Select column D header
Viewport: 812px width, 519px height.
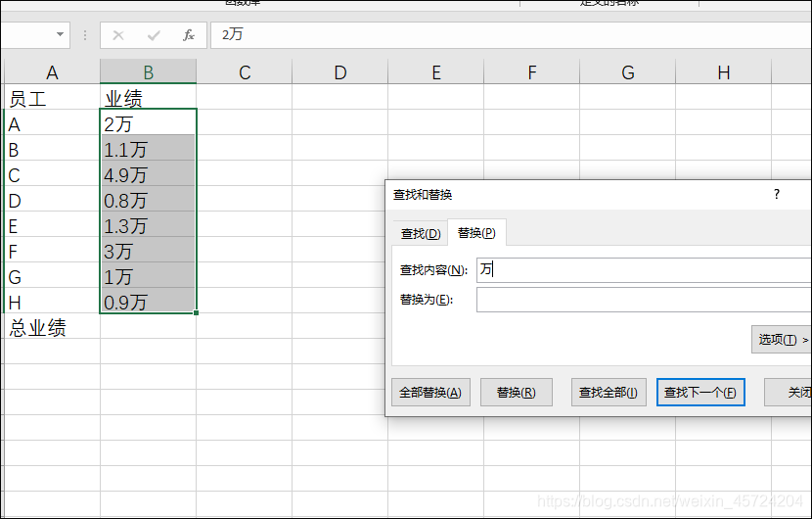click(x=340, y=71)
